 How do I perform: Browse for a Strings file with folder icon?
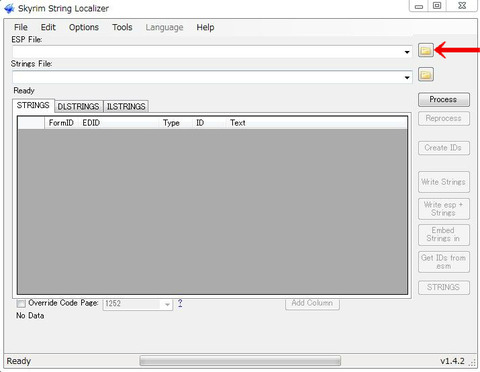426,74
